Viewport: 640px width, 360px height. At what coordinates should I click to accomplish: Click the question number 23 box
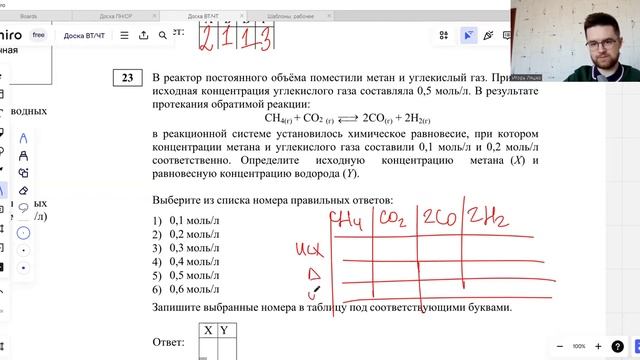[128, 78]
